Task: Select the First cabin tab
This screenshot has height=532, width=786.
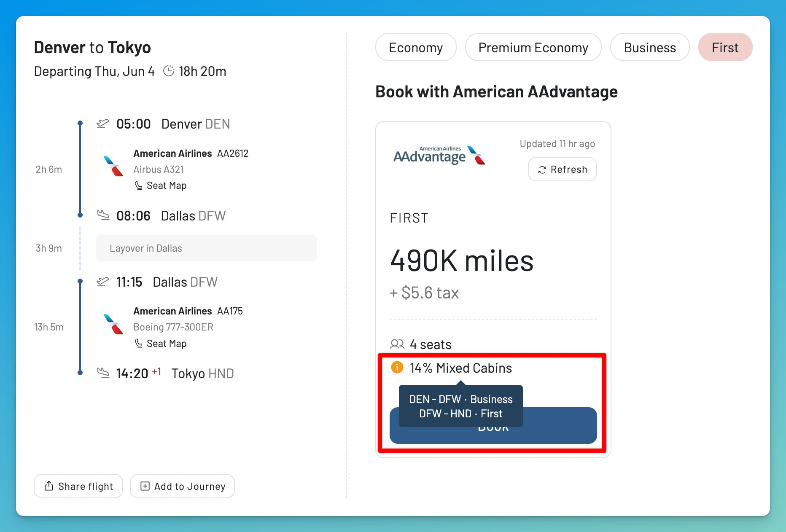Action: (725, 47)
